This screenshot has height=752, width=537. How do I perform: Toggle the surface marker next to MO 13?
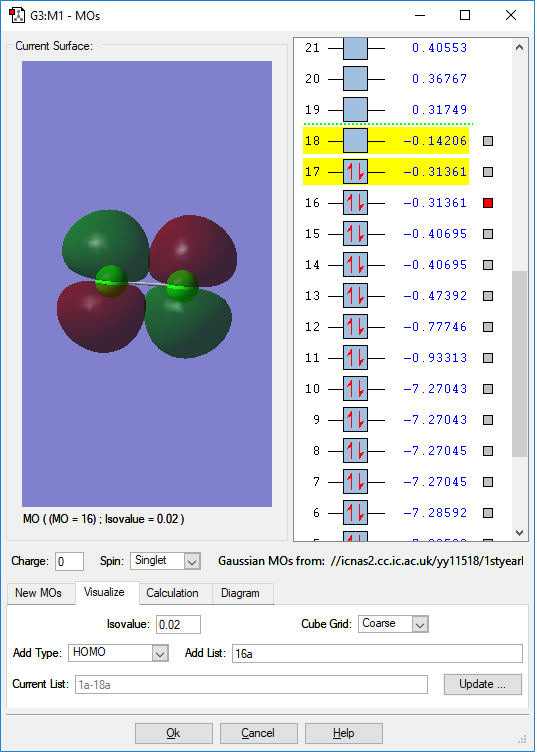[x=488, y=296]
